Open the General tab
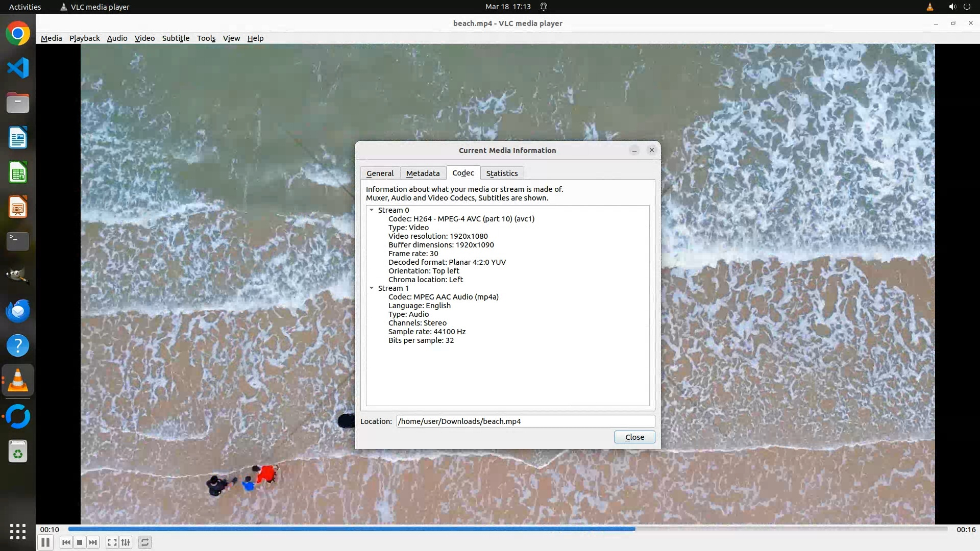The image size is (980, 551). click(380, 173)
